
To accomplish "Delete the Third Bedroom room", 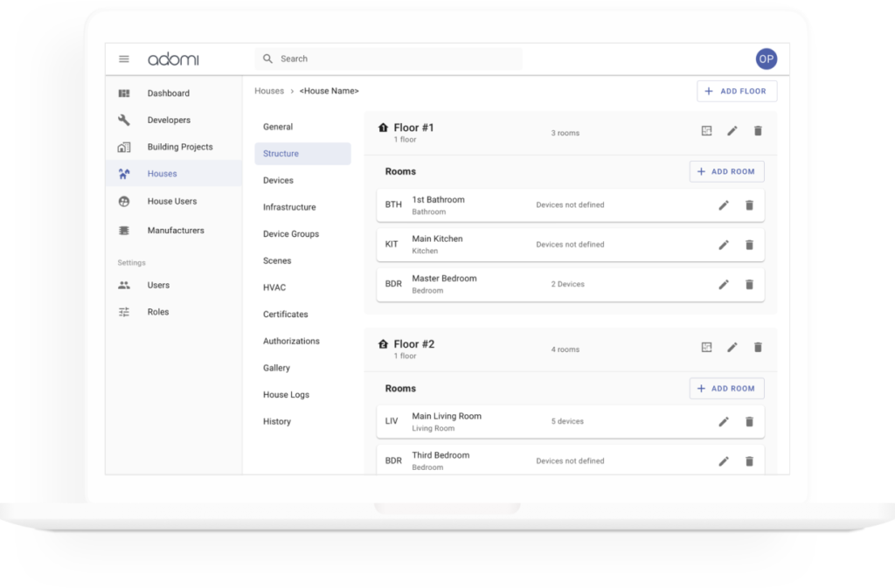I will pos(749,460).
